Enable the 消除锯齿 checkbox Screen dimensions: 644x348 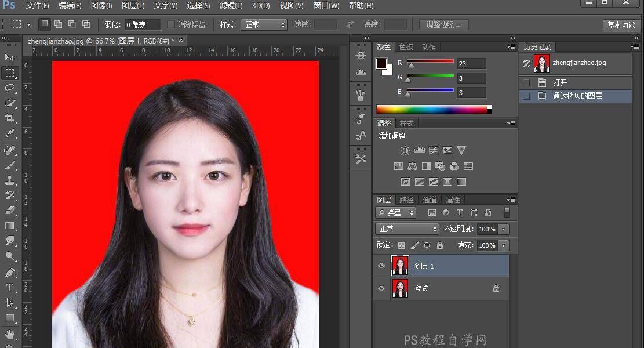(170, 24)
